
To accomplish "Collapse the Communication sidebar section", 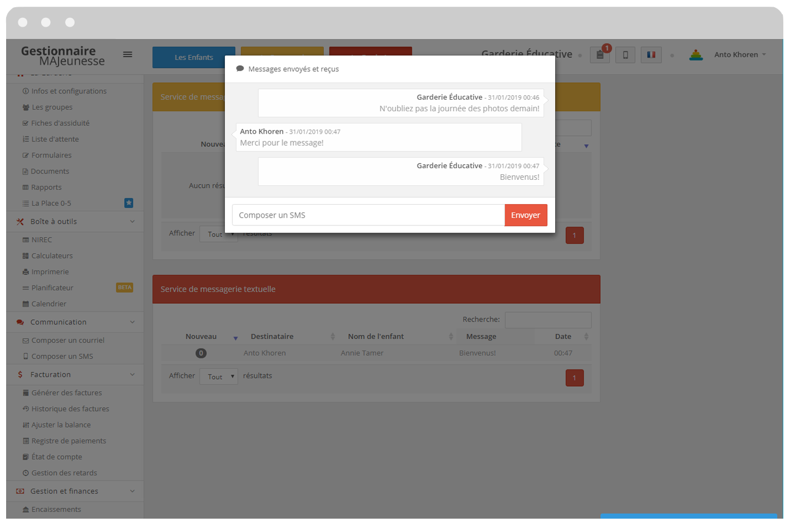I will pyautogui.click(x=132, y=322).
